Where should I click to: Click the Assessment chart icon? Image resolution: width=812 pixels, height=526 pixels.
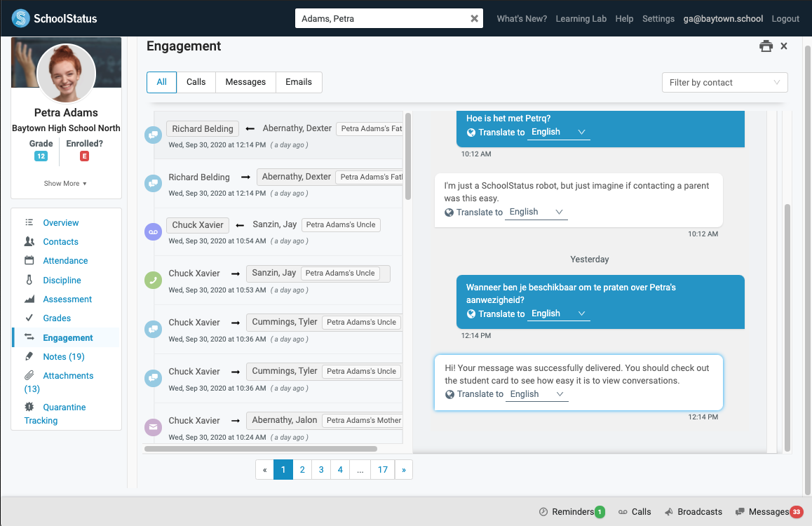coord(29,299)
